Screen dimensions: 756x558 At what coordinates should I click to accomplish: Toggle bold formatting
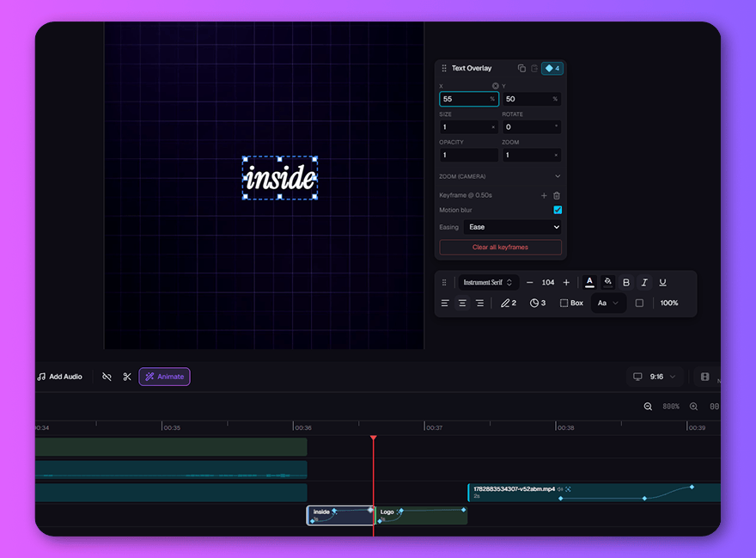pyautogui.click(x=625, y=282)
